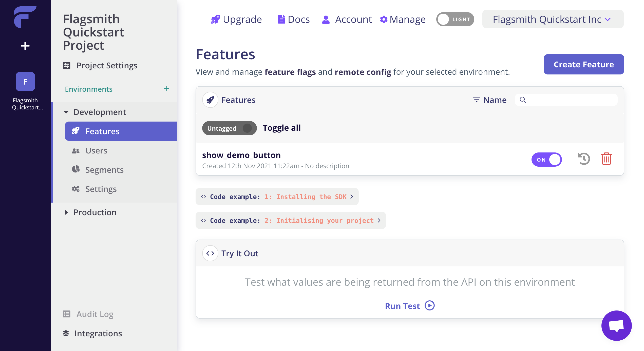644x351 pixels.
Task: Click the Try It Out code icon
Action: click(210, 253)
